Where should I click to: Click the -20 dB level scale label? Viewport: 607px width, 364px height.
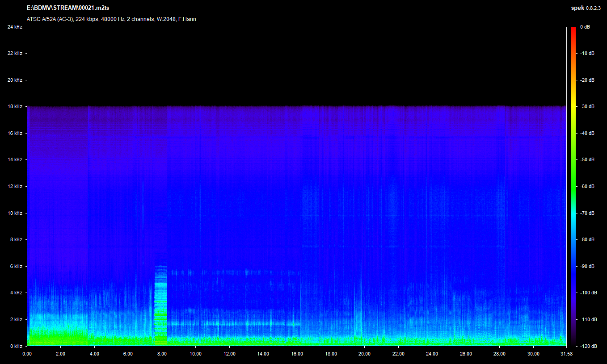[x=586, y=80]
